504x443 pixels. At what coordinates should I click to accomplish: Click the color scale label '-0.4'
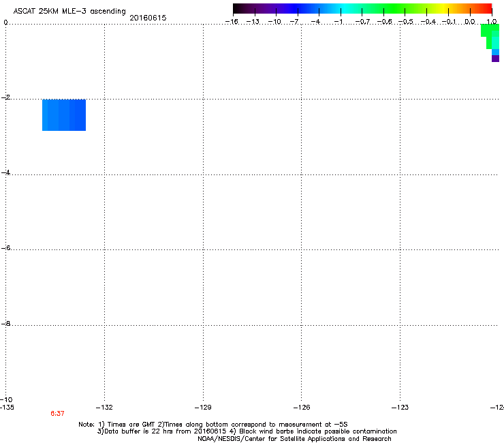428,22
